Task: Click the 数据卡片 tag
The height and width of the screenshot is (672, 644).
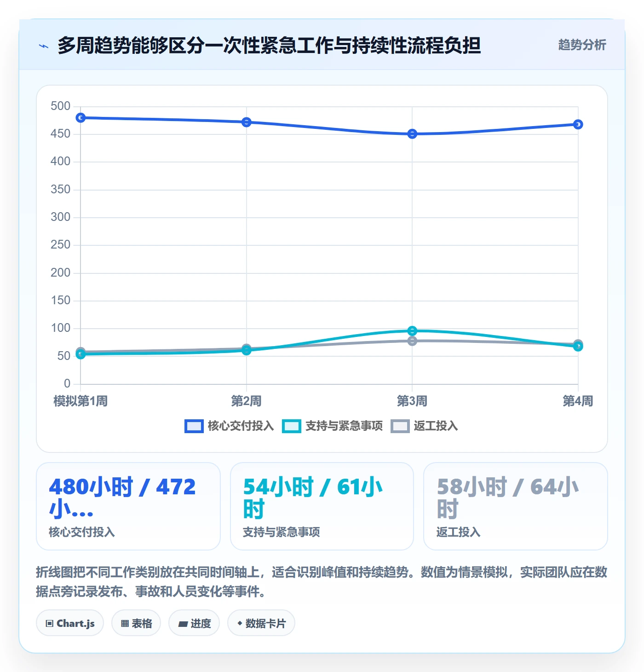Action: [261, 623]
